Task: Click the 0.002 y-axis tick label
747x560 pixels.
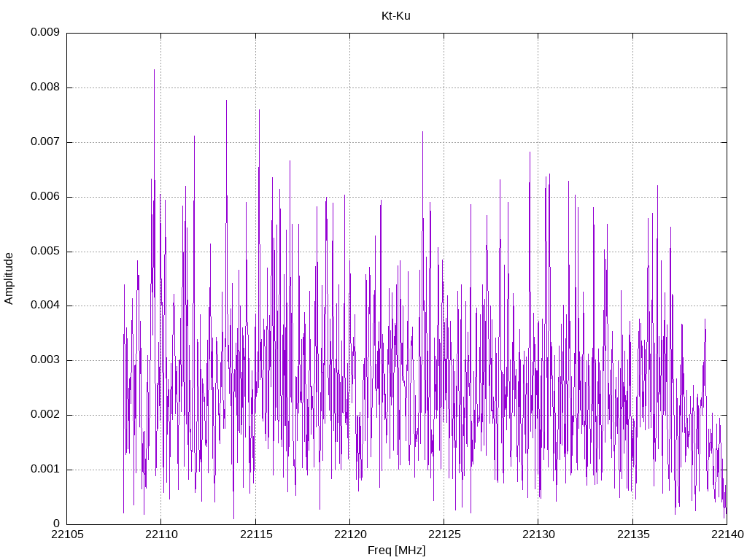Action: pos(45,415)
